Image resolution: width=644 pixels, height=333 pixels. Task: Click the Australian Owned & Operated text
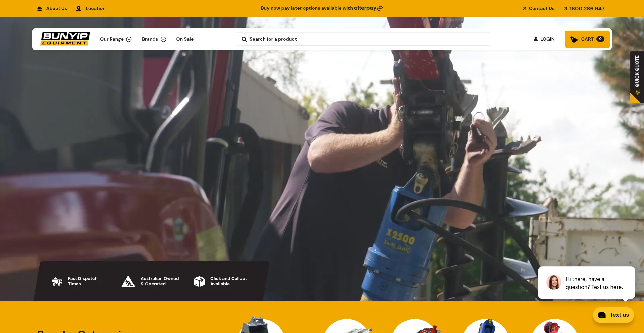click(x=160, y=281)
